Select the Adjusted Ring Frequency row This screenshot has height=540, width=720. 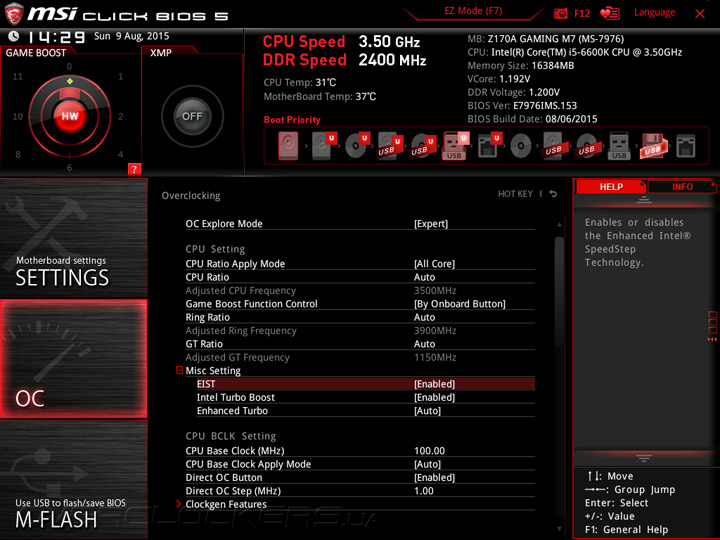click(360, 331)
